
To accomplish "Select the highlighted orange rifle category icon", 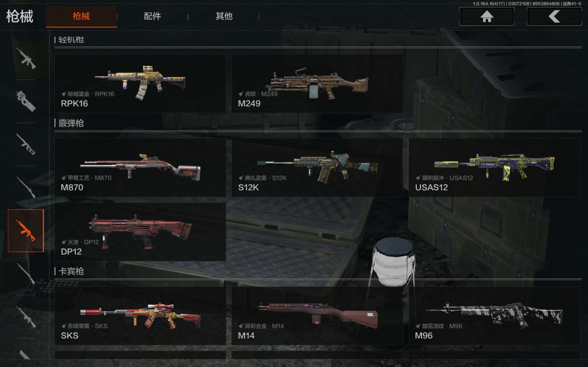I will (26, 231).
